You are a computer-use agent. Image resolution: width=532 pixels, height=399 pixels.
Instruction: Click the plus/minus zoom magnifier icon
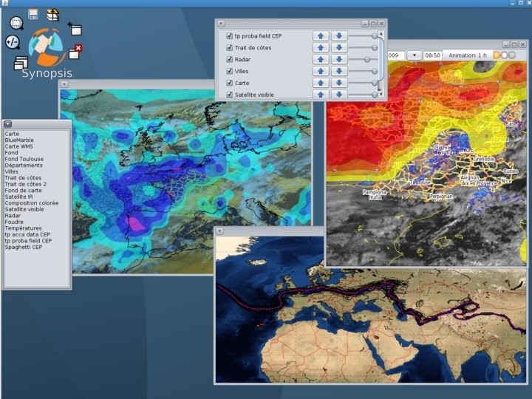coord(13,42)
